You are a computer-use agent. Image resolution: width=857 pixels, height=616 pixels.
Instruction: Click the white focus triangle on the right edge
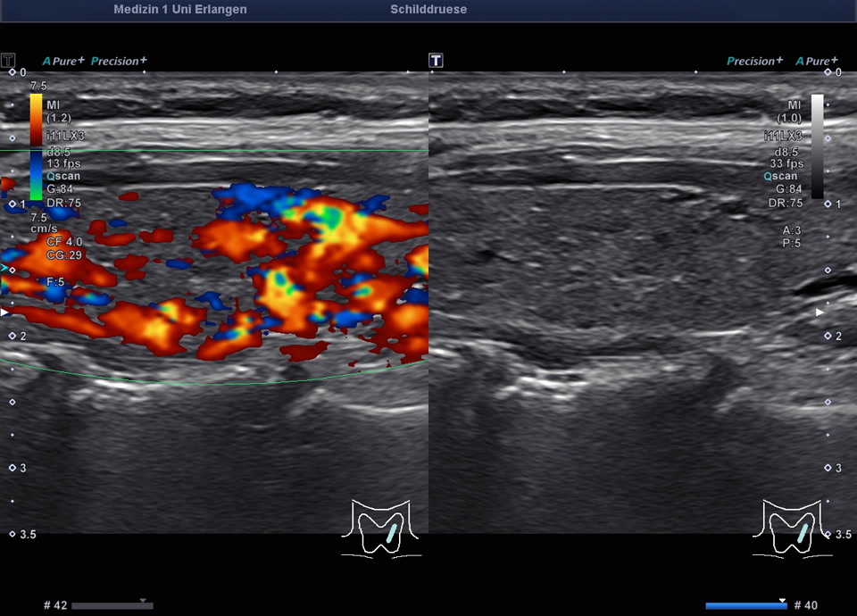tap(820, 312)
